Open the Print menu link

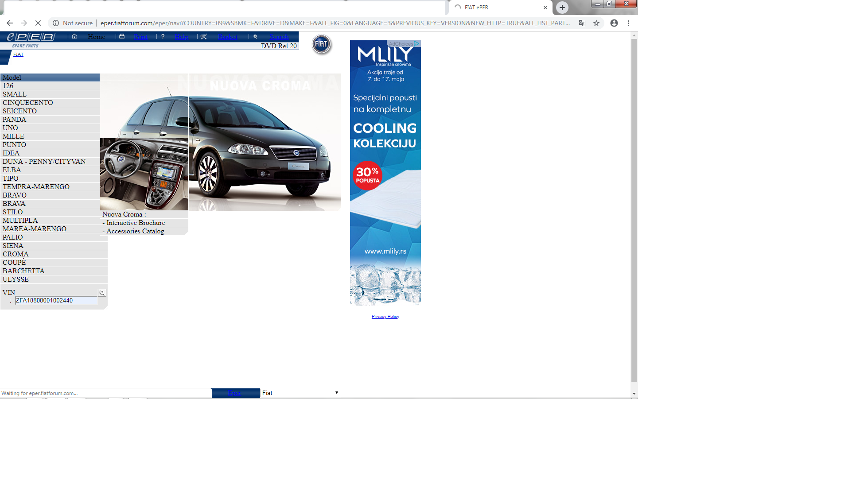coord(141,37)
